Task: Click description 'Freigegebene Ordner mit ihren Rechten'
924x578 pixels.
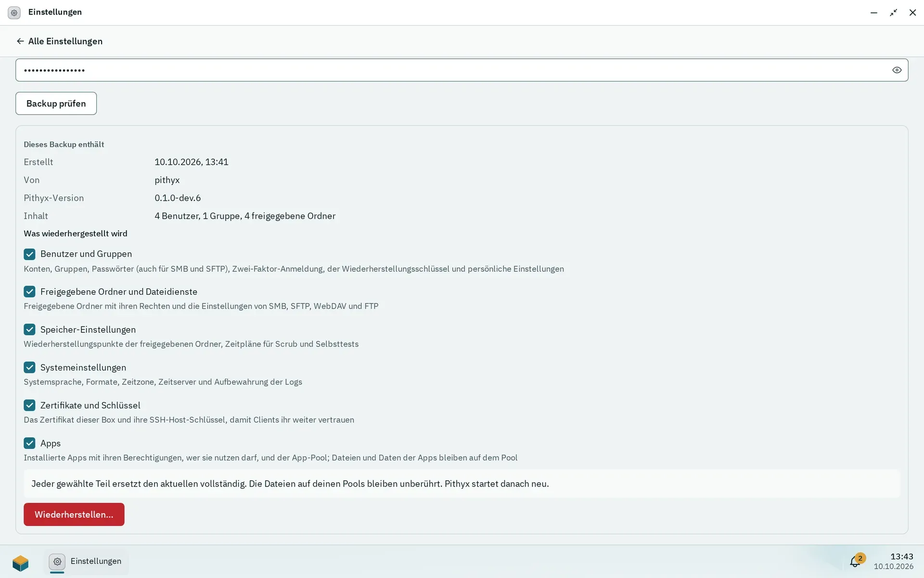Action: pyautogui.click(x=201, y=306)
